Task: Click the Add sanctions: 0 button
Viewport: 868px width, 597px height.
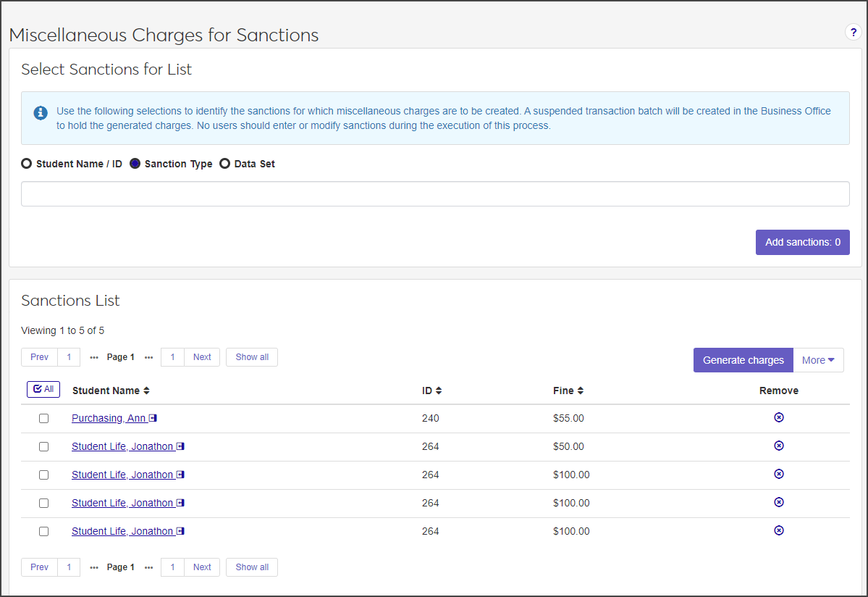Action: 802,242
